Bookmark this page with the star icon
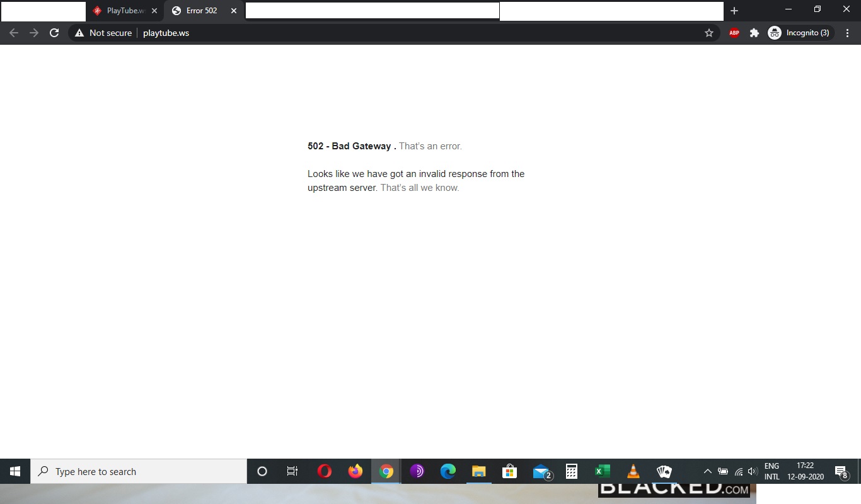Viewport: 861px width, 504px height. (x=709, y=33)
